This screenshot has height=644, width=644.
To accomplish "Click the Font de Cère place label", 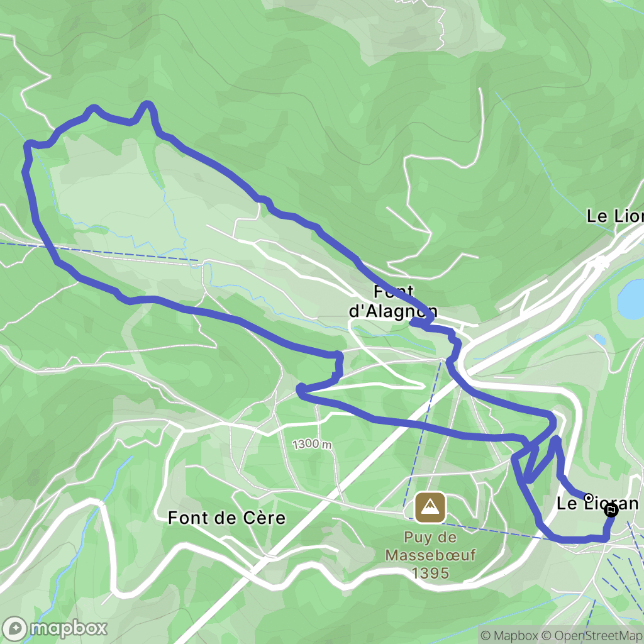I will (226, 518).
